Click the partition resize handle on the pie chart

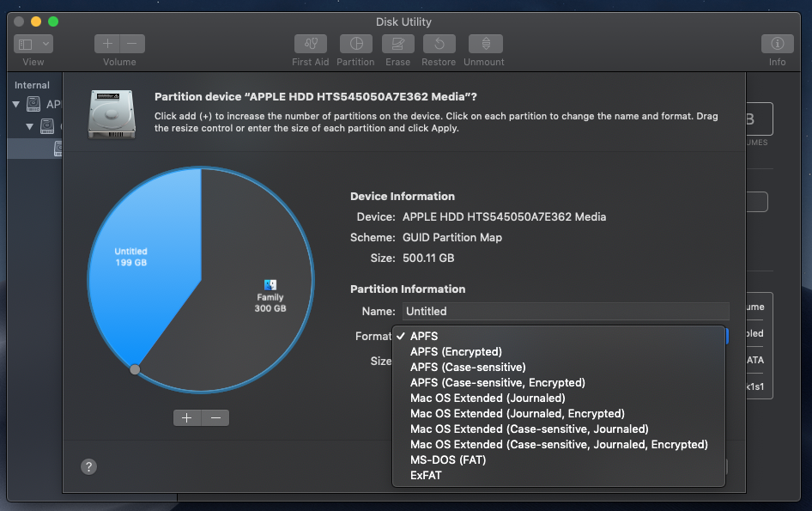tap(135, 369)
